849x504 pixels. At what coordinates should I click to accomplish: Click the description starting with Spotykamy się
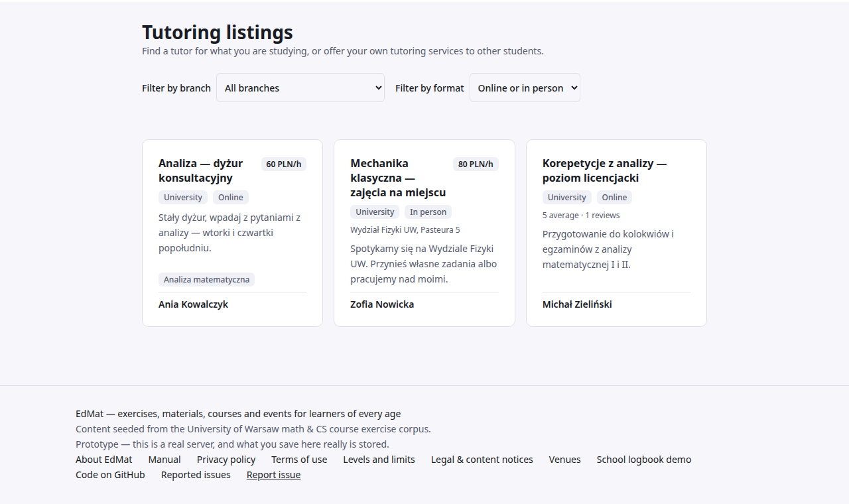pos(424,264)
